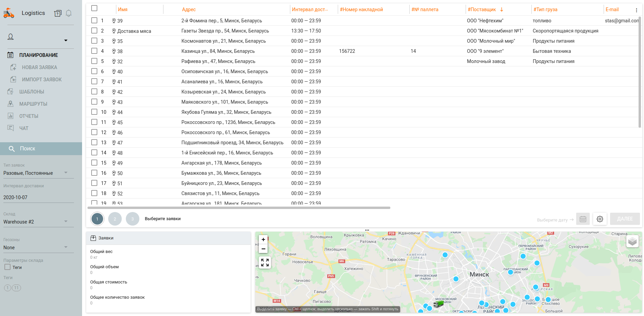Zoom in on the map
644x316 pixels.
(263, 239)
